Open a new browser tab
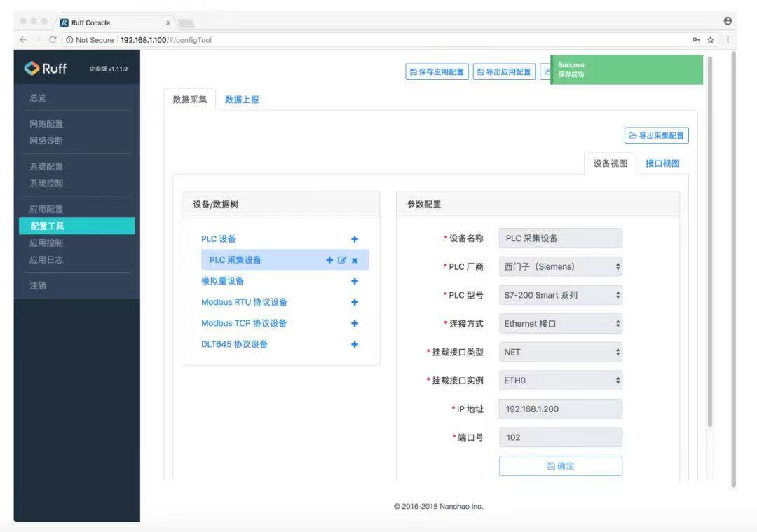 coord(186,23)
